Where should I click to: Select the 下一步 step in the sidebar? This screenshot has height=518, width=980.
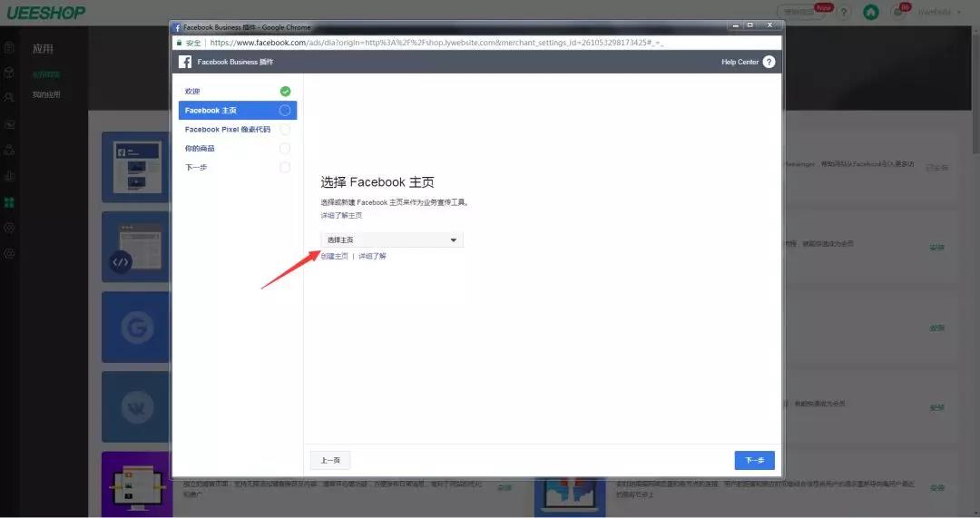click(238, 168)
